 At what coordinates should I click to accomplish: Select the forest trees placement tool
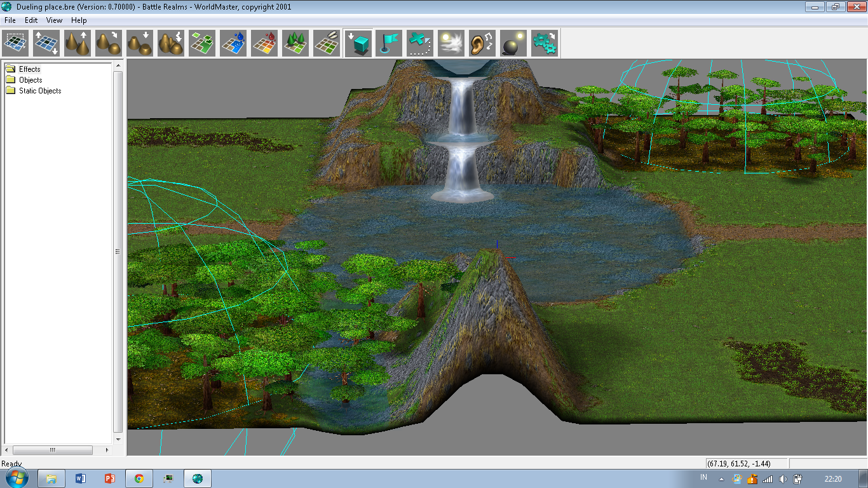(x=295, y=43)
